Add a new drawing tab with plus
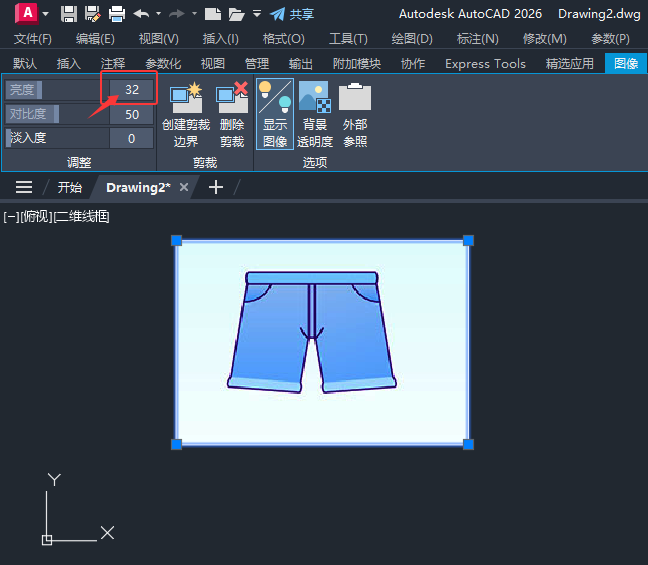648x565 pixels. [x=216, y=187]
